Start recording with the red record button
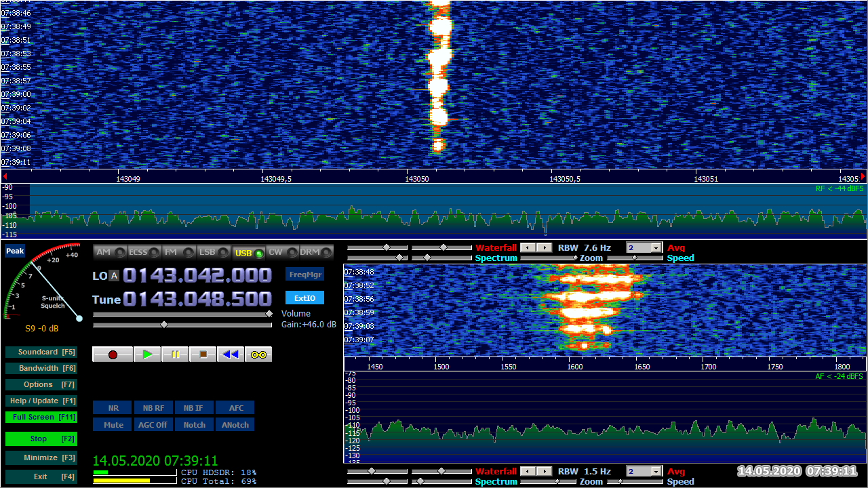The height and width of the screenshot is (488, 868). click(x=113, y=354)
